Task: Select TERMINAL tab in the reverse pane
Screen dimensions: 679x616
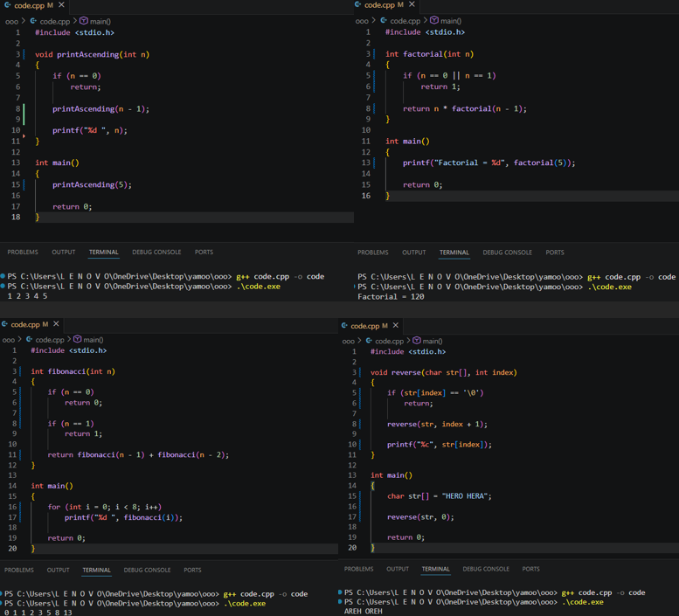Action: [x=436, y=569]
